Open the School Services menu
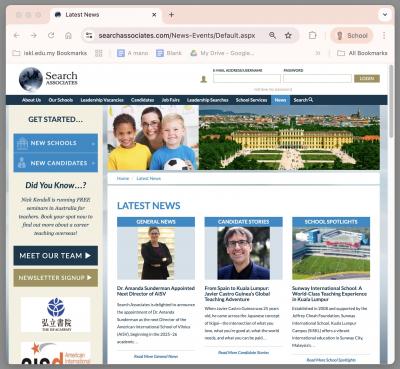 pyautogui.click(x=251, y=100)
